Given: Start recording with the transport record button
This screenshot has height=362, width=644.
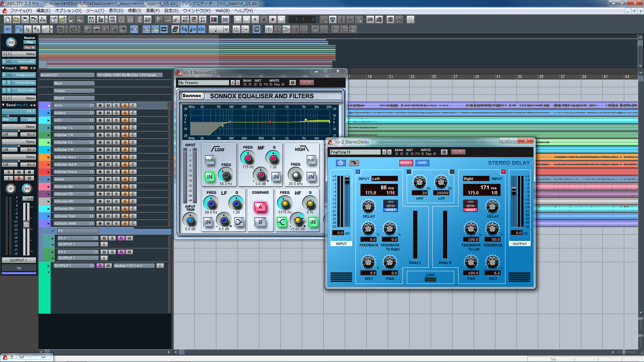Looking at the screenshot, I should click(x=273, y=19).
